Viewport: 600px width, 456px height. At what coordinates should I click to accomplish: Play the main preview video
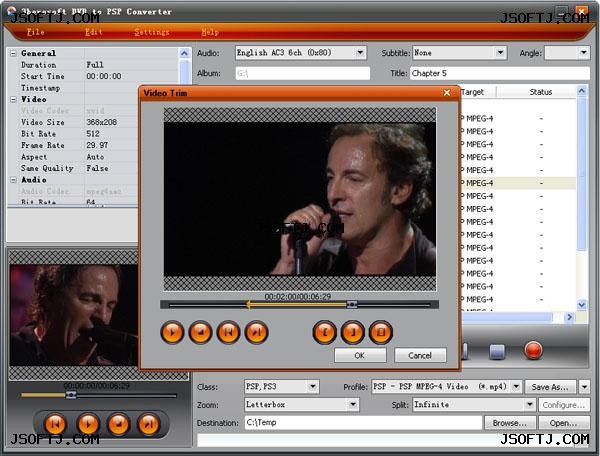[x=88, y=424]
